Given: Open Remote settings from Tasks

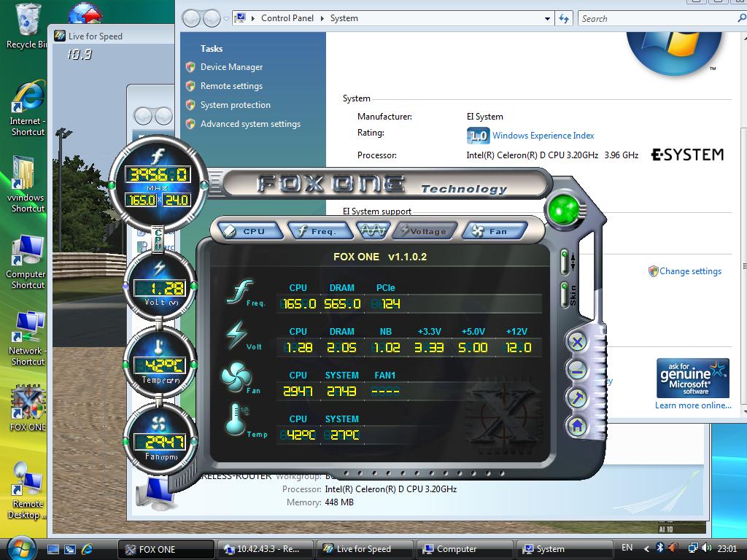Looking at the screenshot, I should coord(231,86).
